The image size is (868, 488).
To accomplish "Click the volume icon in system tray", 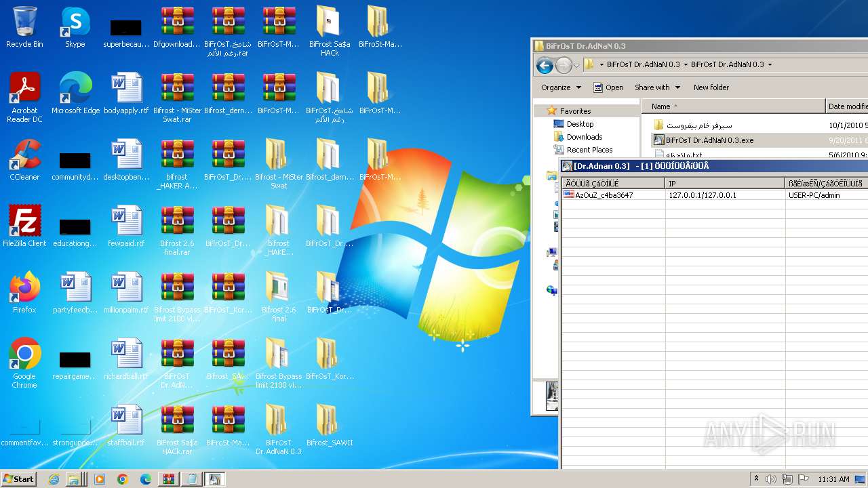I will coord(770,479).
